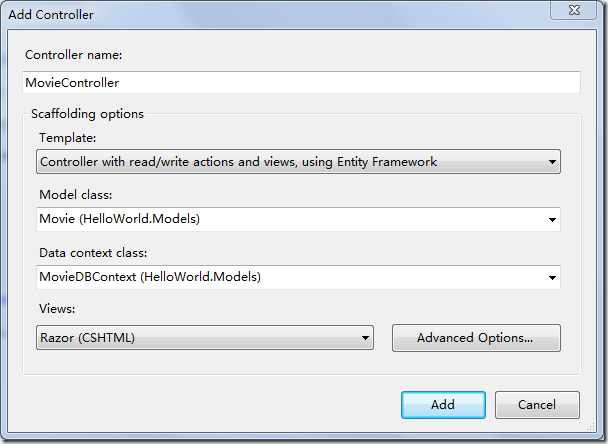This screenshot has width=608, height=444.
Task: Click the resize grip in the dialog corner
Action: [591, 427]
